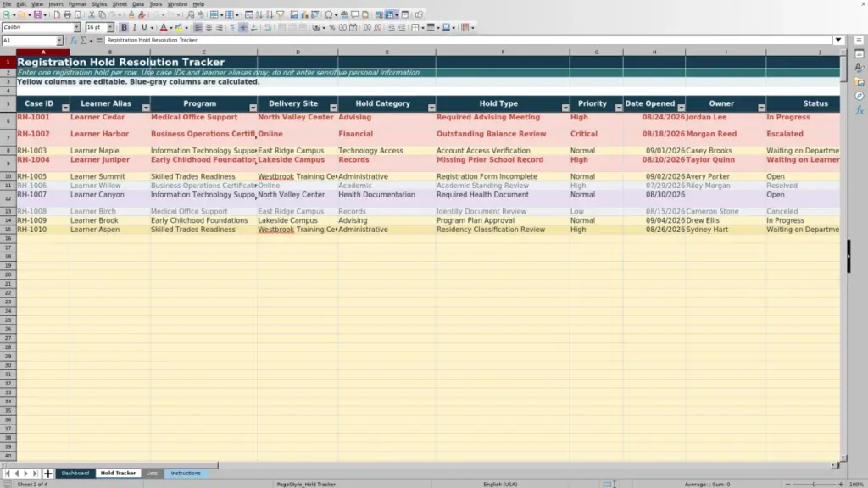The width and height of the screenshot is (868, 488).
Task: Format as percent using the % icon
Action: [x=332, y=27]
